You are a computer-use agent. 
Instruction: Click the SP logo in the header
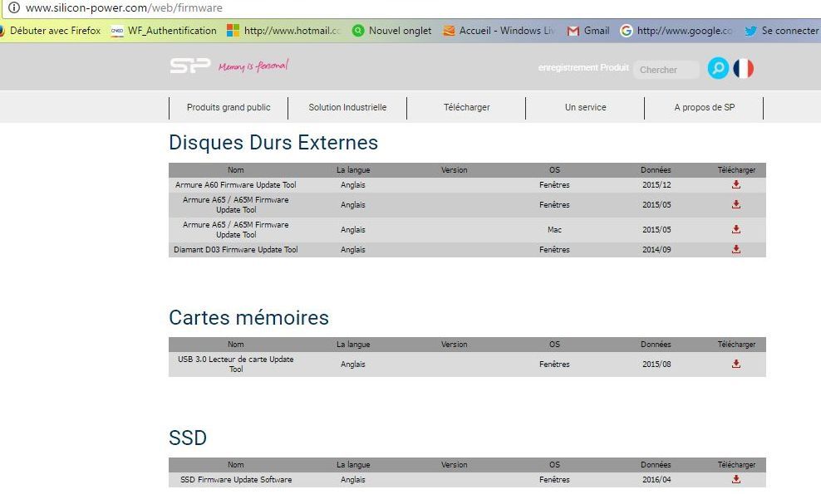coord(190,66)
